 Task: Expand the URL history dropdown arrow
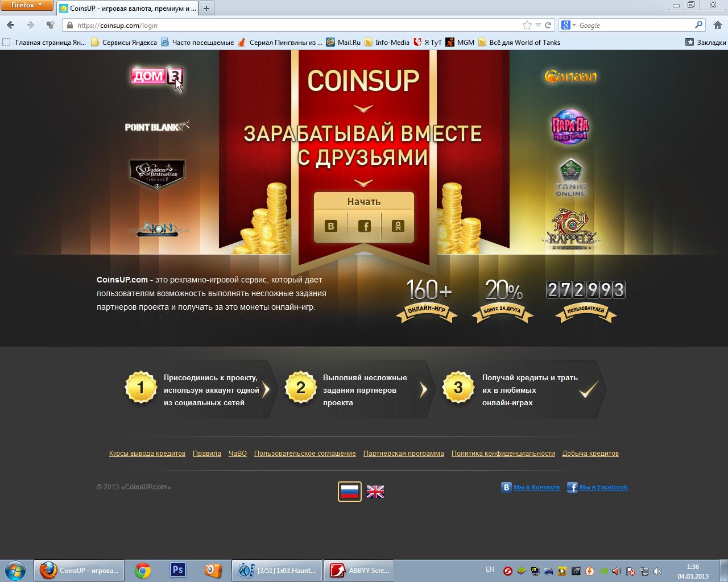(x=538, y=25)
